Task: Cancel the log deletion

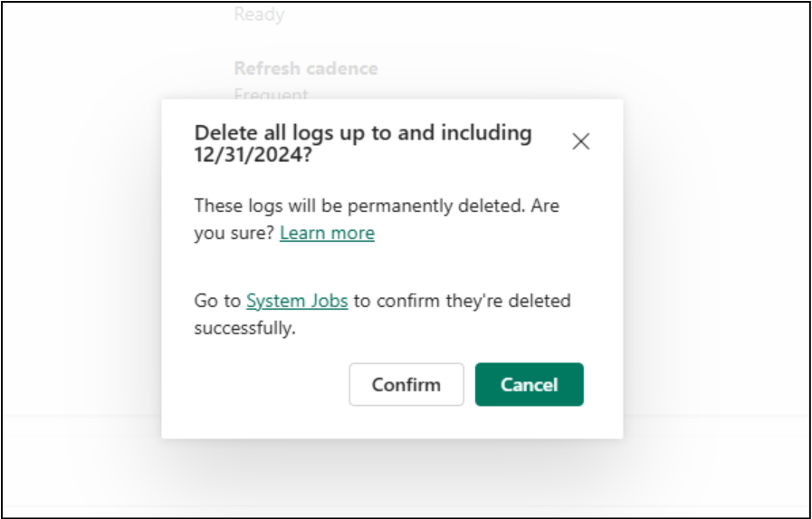Action: pos(529,384)
